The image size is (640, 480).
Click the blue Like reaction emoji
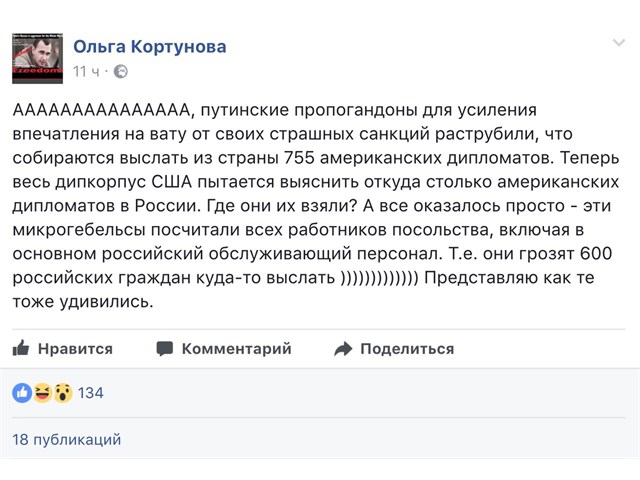tap(22, 393)
